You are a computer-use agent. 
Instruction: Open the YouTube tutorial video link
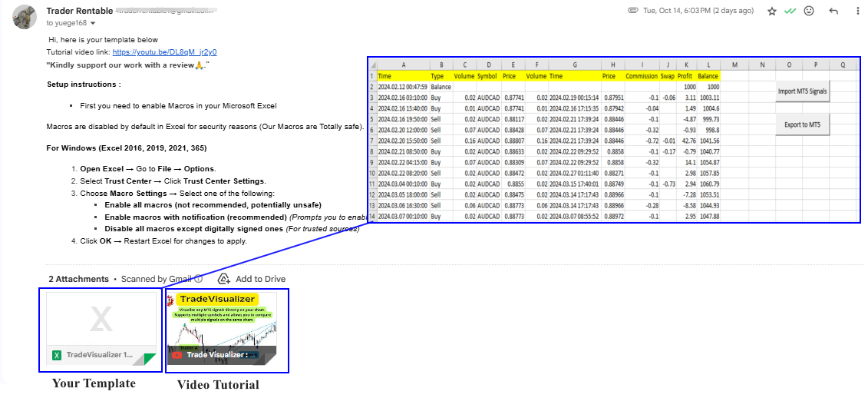164,52
